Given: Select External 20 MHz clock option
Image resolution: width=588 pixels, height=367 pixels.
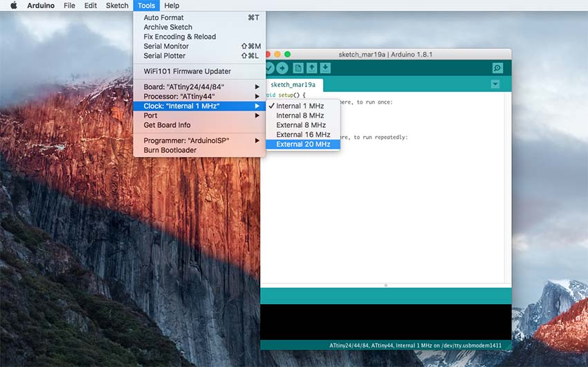Looking at the screenshot, I should (x=303, y=144).
